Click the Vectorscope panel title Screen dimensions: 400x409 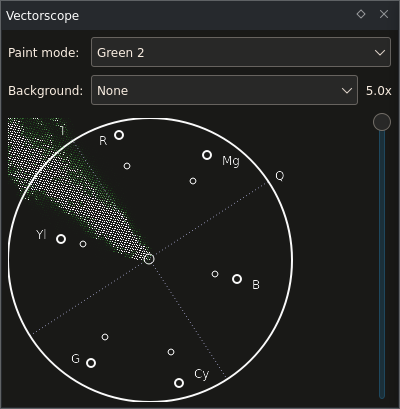tap(42, 16)
